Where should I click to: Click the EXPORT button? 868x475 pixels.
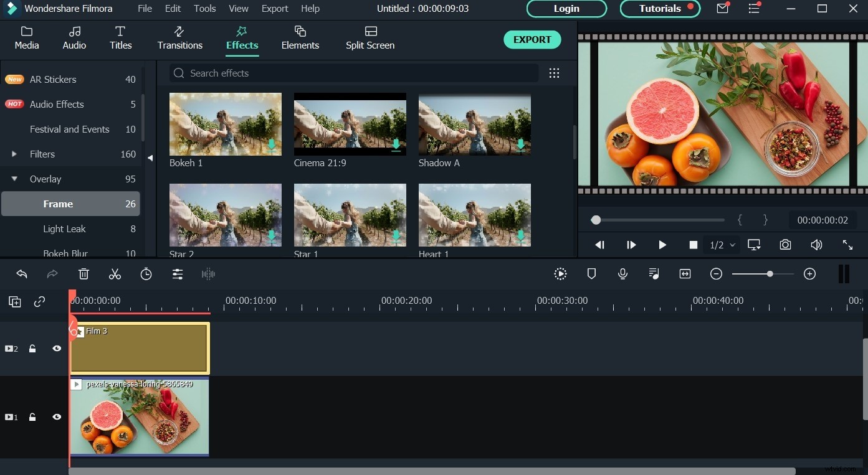[532, 39]
